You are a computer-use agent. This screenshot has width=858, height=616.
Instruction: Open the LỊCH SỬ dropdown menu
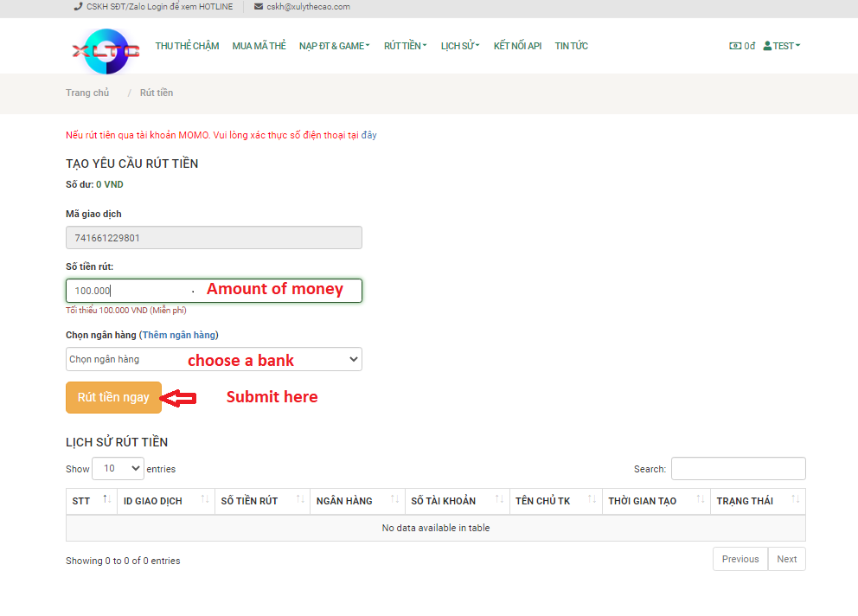tap(460, 46)
